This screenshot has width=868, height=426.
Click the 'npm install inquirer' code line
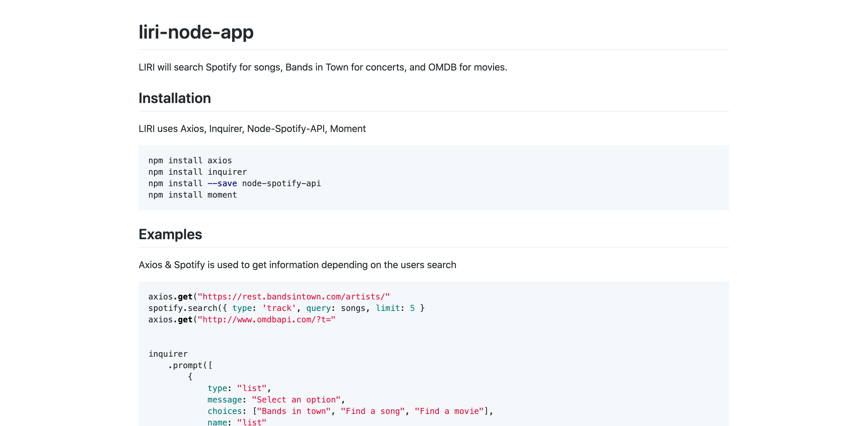pyautogui.click(x=197, y=172)
